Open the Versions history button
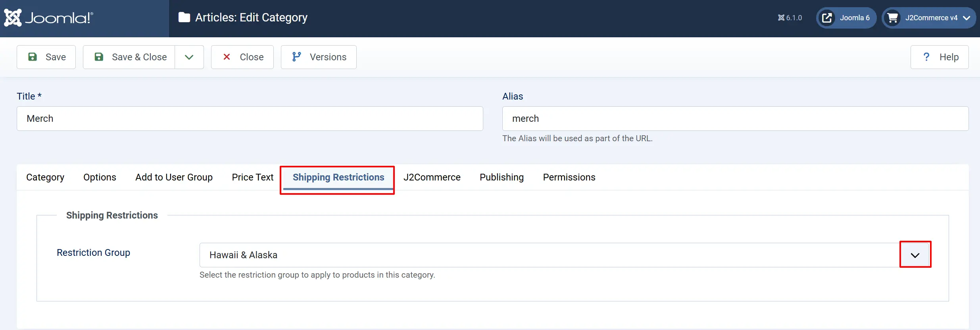 point(319,57)
